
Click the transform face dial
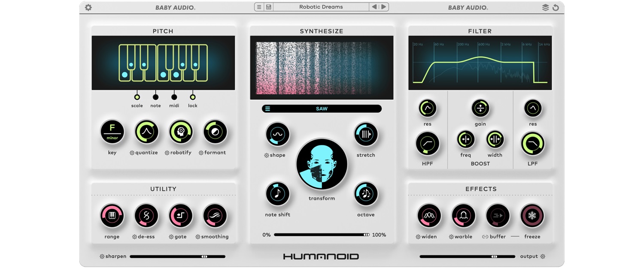tap(322, 164)
